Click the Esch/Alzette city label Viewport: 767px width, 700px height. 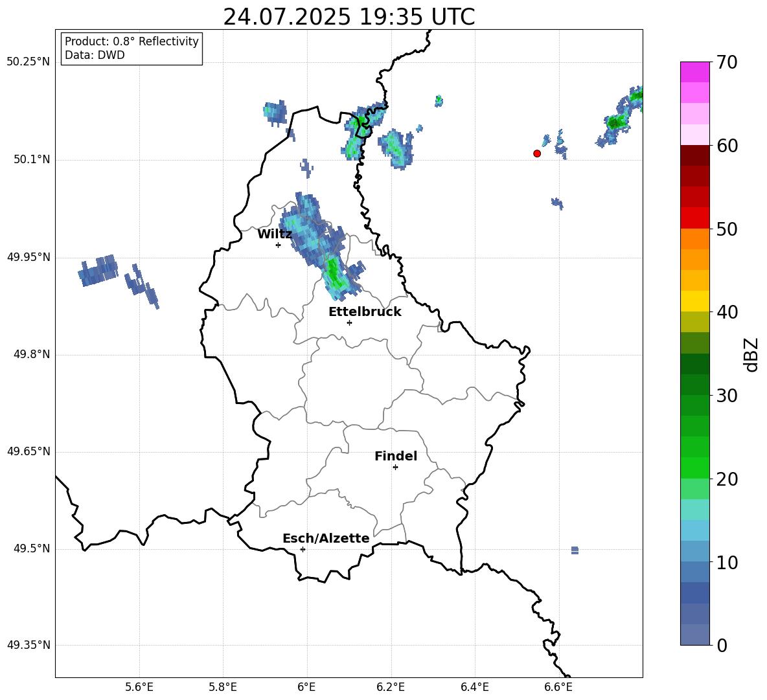(x=326, y=538)
